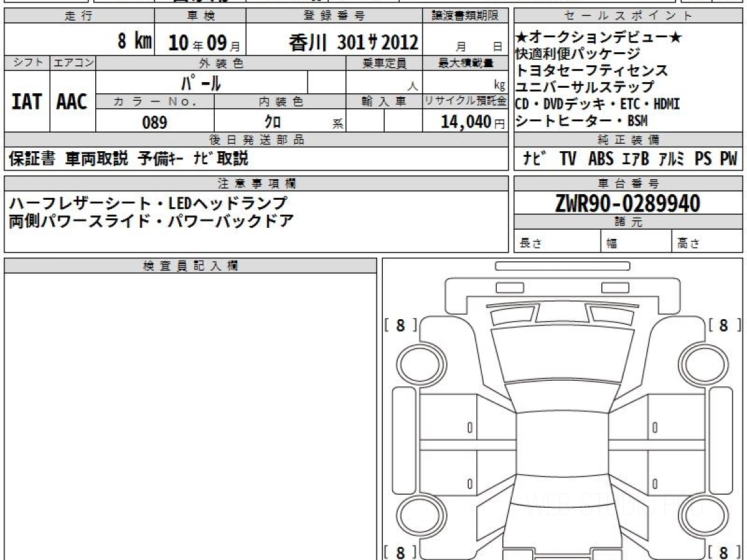Select the ABS equipment entry

pos(601,159)
